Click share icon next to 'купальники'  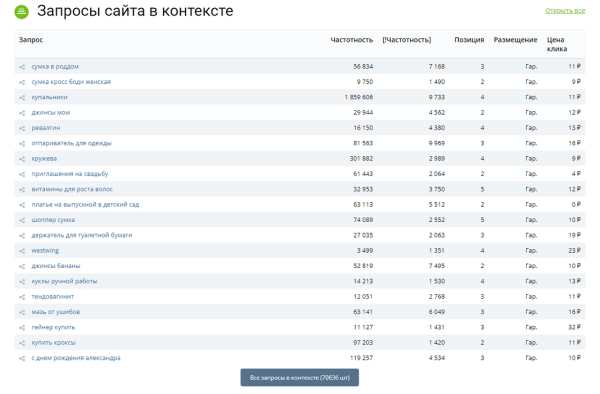[22, 98]
